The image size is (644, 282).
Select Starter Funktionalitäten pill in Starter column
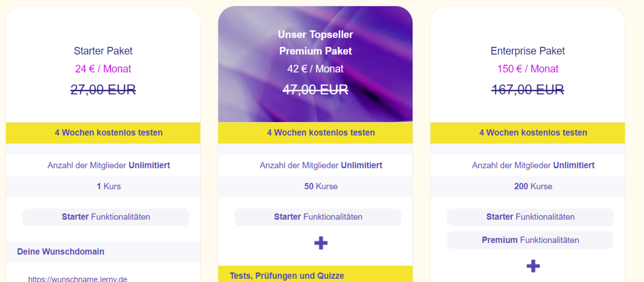point(106,217)
